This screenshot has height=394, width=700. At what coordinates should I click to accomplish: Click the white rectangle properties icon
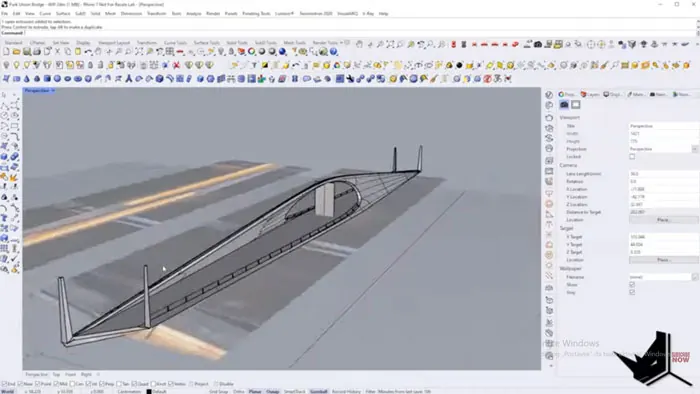(576, 104)
